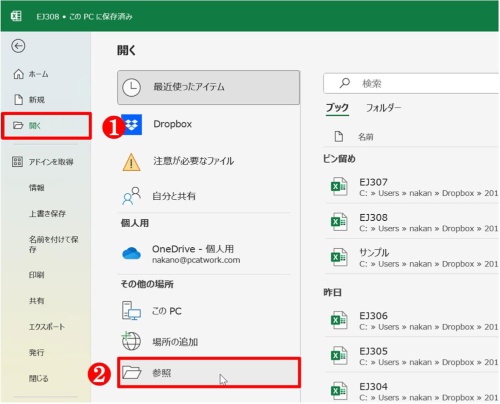Open pinned file EJ308
Screen dimensions: 500x404
412,222
